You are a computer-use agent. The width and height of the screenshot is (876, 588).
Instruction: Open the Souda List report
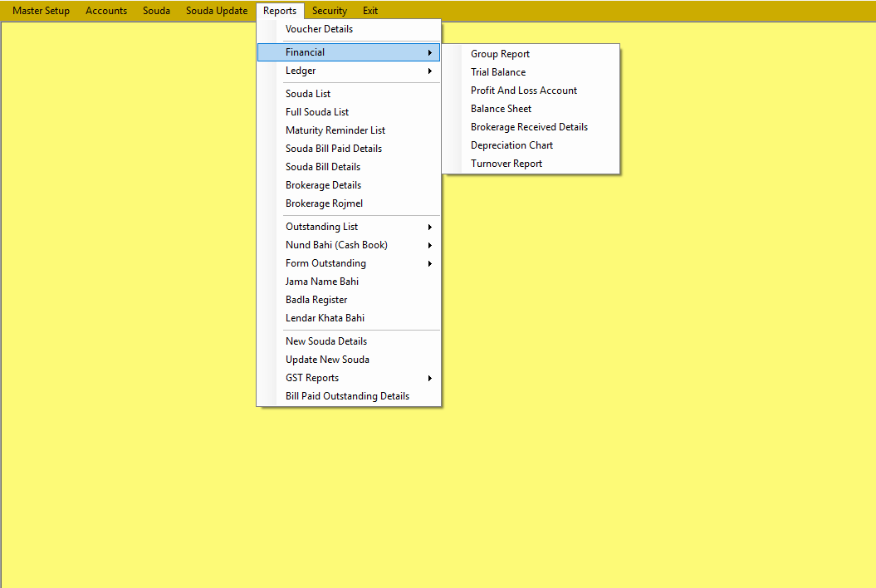pyautogui.click(x=349, y=94)
